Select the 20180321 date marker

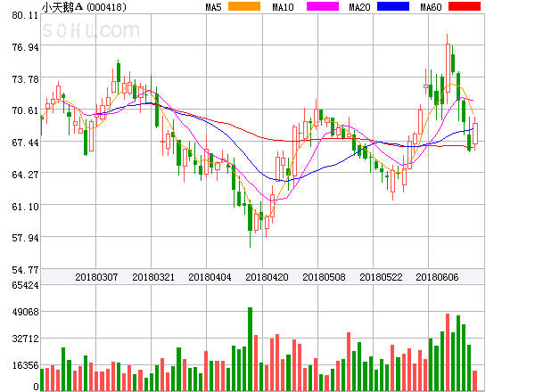(152, 277)
